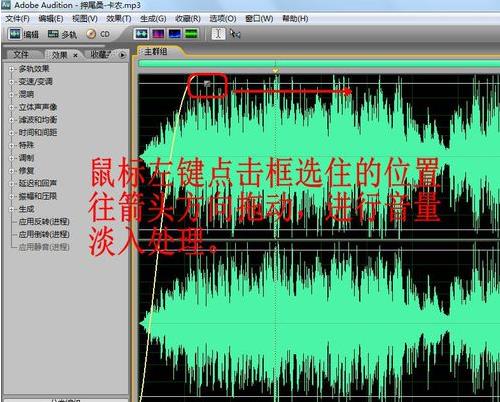Expand the 立体声声像 tree node
This screenshot has width=500, height=402.
[11, 107]
